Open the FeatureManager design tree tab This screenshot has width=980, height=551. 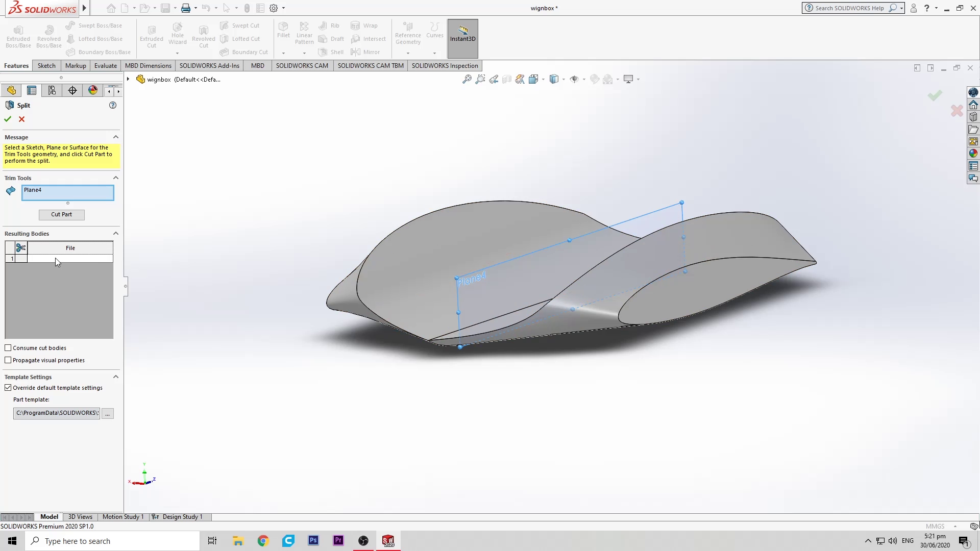11,90
